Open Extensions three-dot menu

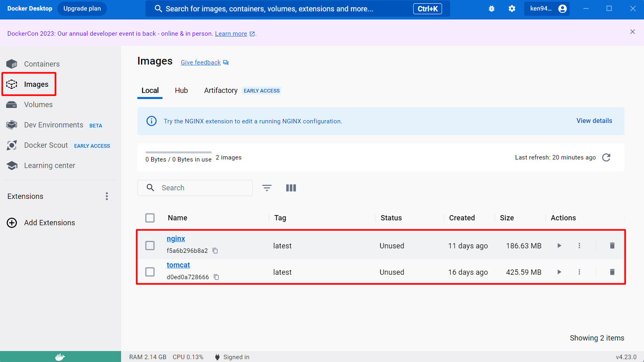107,196
